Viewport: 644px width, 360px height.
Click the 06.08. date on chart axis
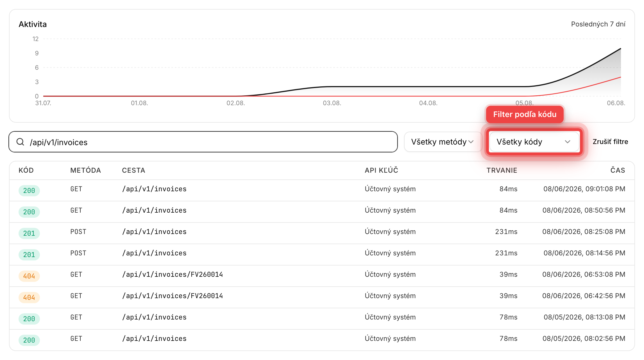tap(616, 103)
